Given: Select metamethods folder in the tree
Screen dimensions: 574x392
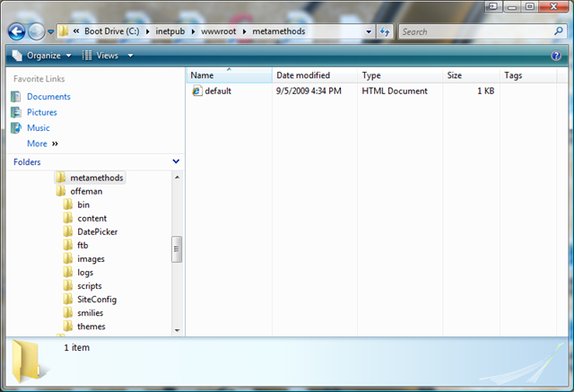Looking at the screenshot, I should (90, 178).
